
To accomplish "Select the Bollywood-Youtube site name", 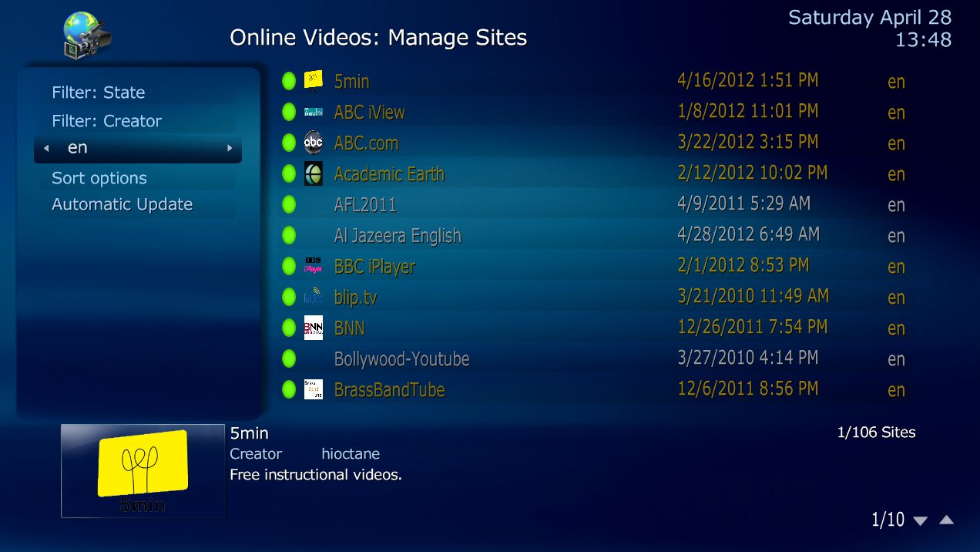I will click(401, 358).
